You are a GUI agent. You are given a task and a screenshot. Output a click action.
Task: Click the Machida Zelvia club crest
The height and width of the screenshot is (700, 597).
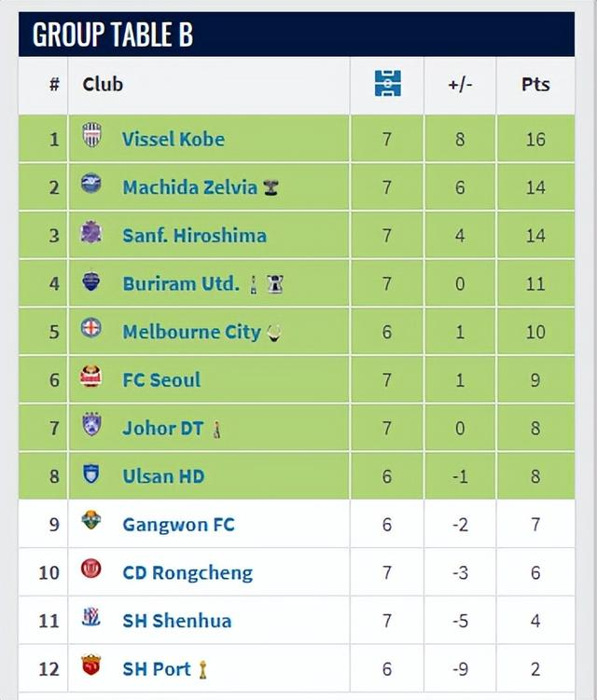[91, 185]
